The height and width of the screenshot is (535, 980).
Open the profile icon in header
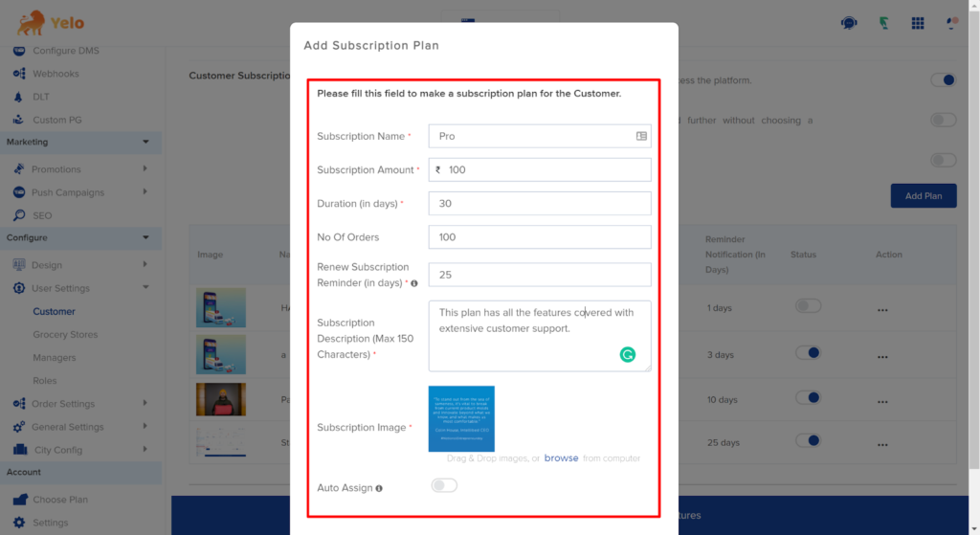tap(952, 23)
